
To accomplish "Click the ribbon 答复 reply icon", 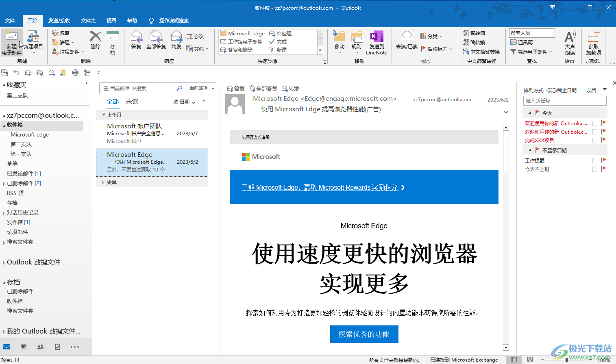I will (136, 40).
